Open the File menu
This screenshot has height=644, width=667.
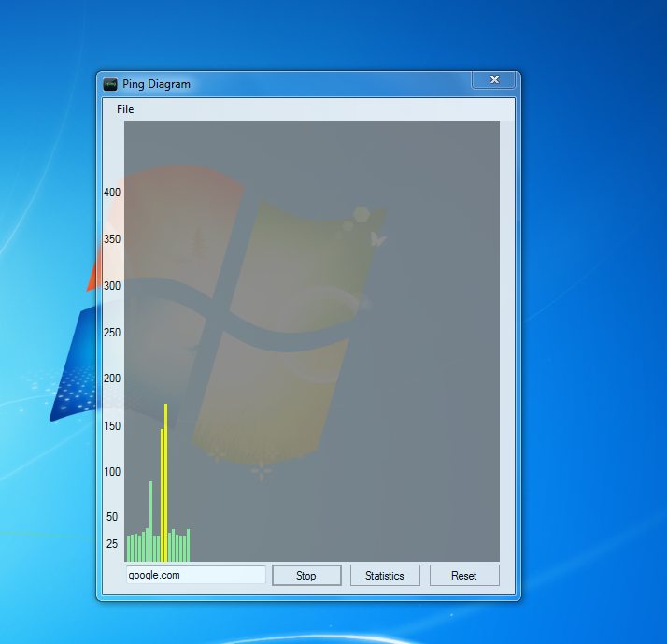[125, 109]
